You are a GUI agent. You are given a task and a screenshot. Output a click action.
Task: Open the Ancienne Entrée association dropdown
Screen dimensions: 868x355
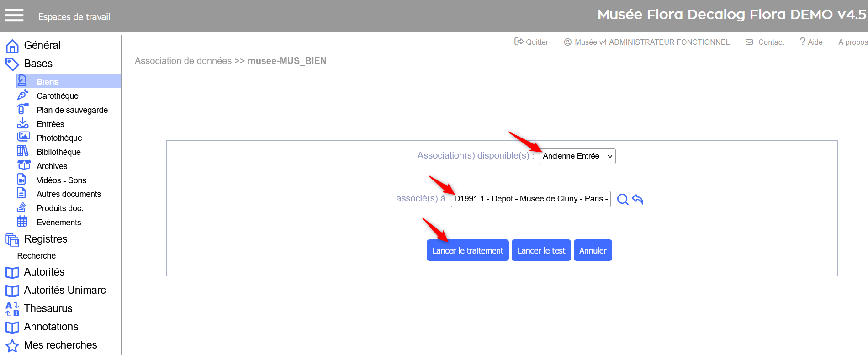pos(577,156)
